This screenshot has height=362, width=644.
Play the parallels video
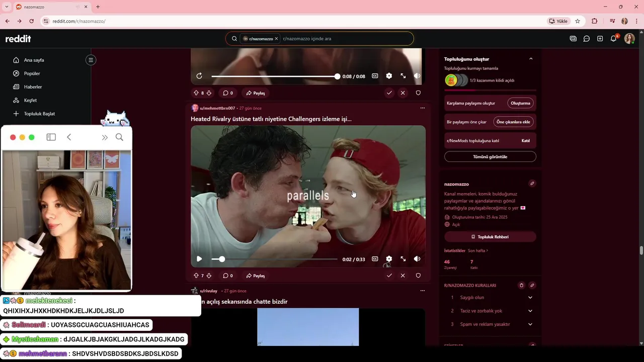(x=199, y=259)
